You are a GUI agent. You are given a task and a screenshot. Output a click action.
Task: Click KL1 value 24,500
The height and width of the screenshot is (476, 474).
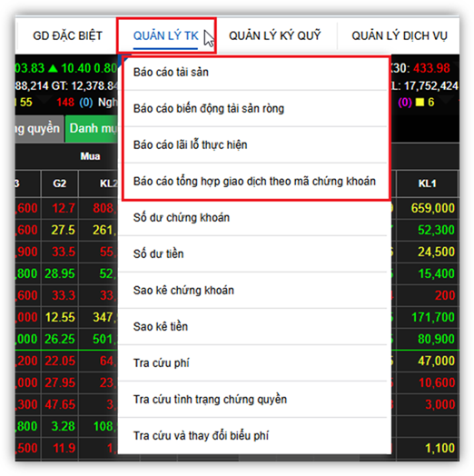(x=436, y=252)
